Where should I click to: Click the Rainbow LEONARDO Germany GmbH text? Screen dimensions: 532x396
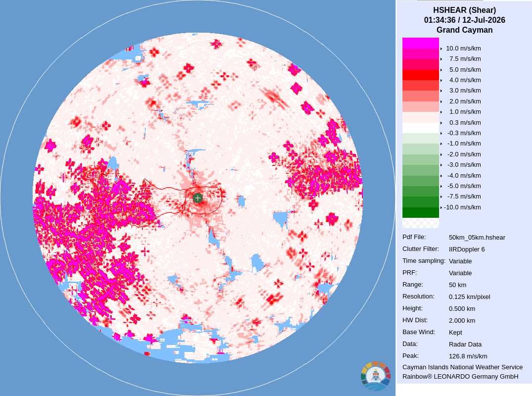[x=460, y=377]
